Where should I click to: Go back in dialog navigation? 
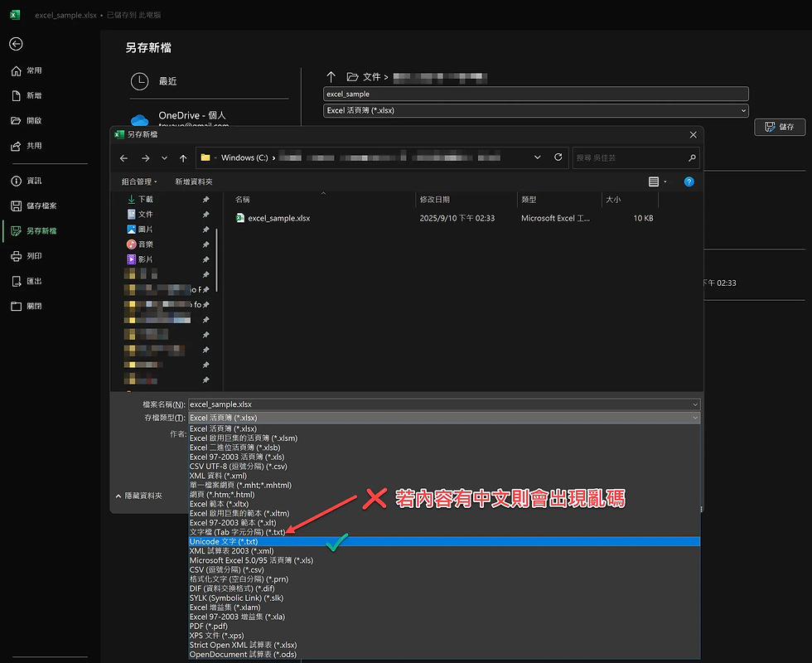tap(123, 158)
